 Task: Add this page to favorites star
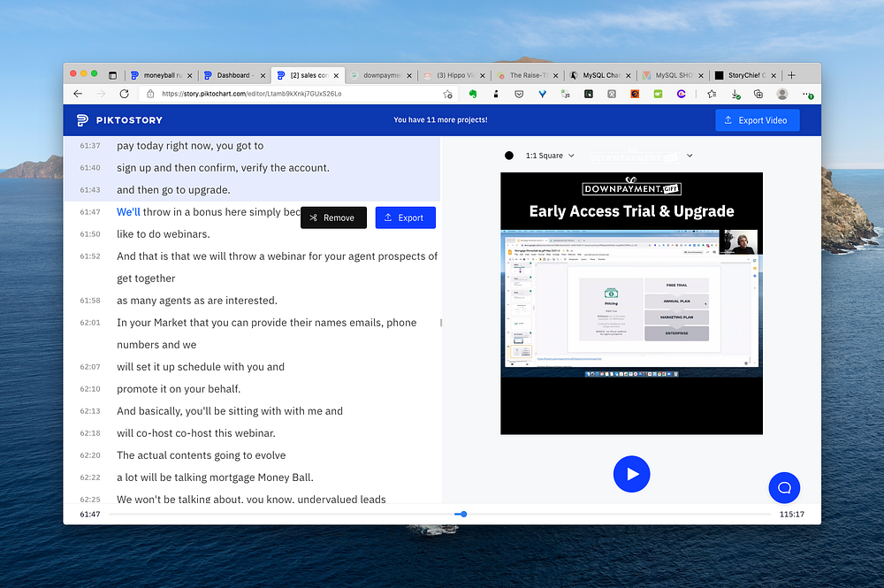click(447, 94)
